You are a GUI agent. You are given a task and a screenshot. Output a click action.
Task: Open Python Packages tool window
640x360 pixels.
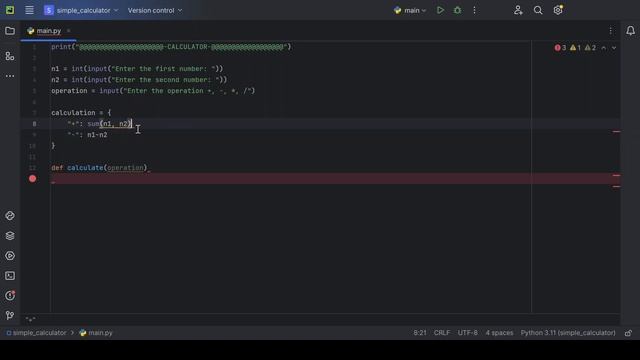[10, 216]
